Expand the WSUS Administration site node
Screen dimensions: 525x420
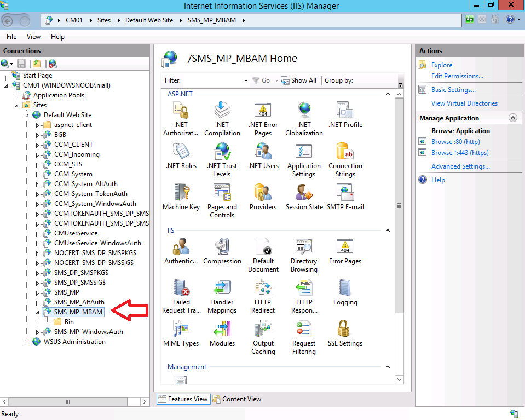click(x=27, y=342)
